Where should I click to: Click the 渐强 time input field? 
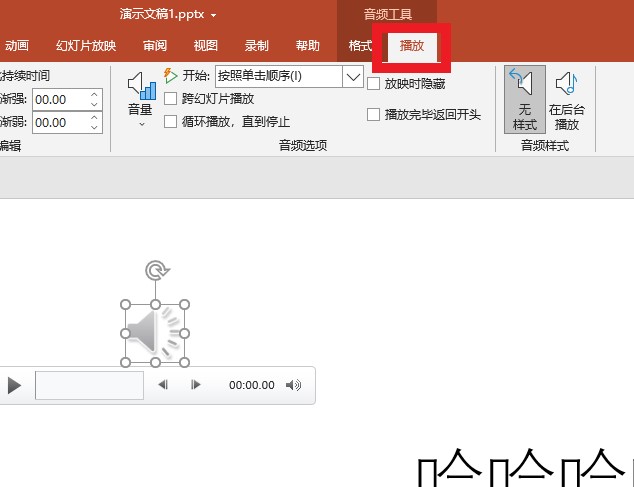coord(60,100)
